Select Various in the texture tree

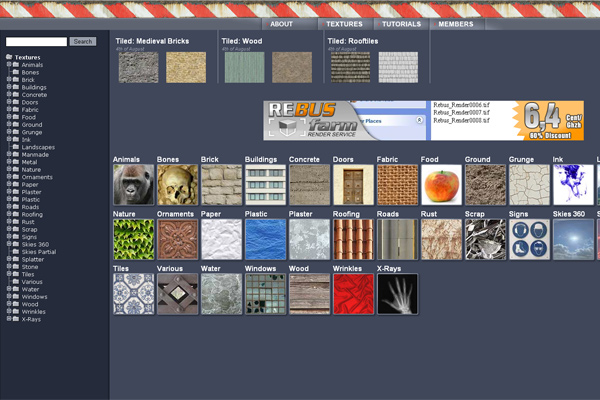click(x=32, y=282)
